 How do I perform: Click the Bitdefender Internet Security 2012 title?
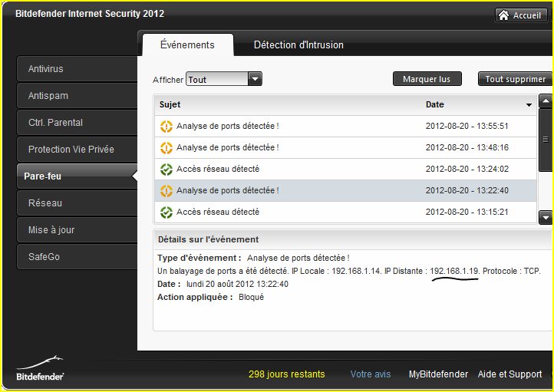[90, 14]
